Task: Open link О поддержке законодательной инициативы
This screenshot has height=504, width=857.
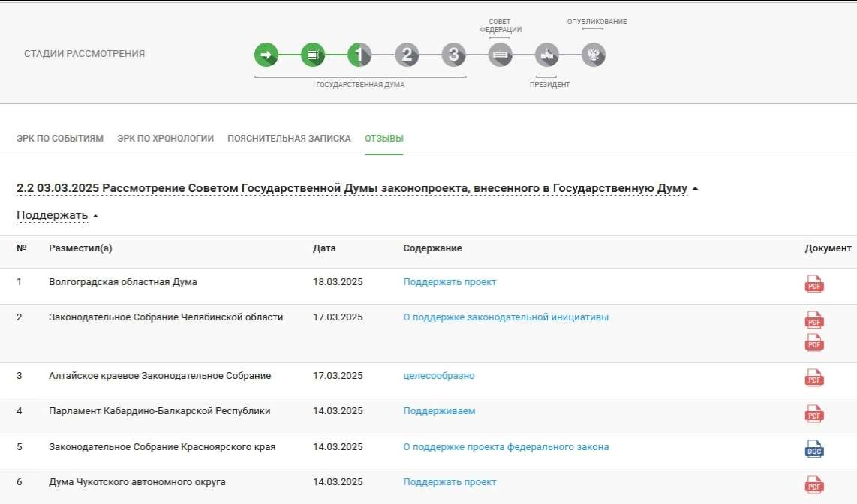Action: (x=506, y=317)
